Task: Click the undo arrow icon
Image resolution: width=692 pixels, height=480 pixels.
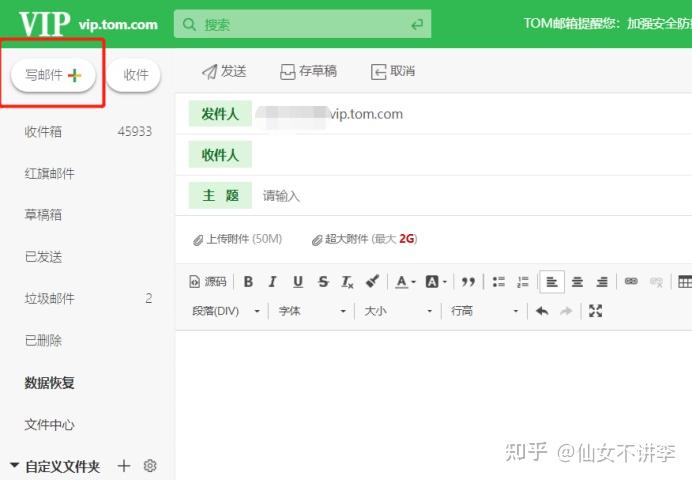Action: click(542, 311)
